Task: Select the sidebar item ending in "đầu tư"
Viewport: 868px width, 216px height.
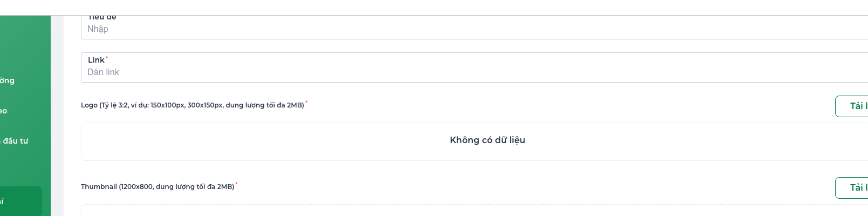Action: 15,141
